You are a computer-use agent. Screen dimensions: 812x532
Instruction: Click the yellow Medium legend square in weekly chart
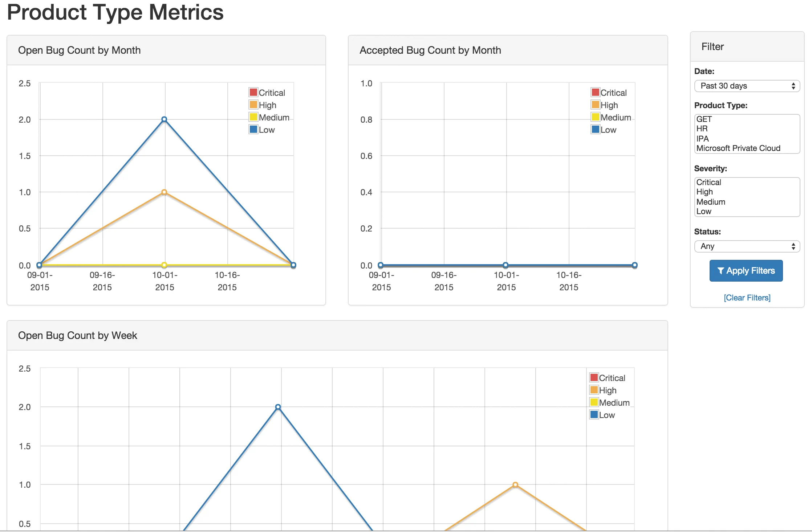(593, 402)
